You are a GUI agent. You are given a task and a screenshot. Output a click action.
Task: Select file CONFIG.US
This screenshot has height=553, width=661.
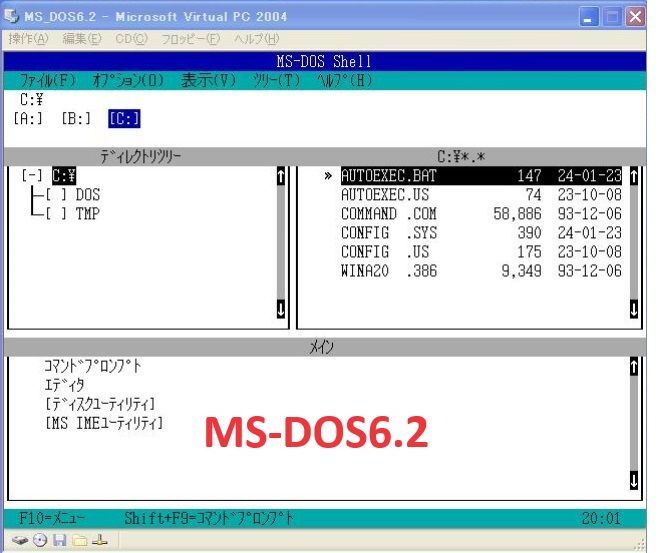(x=481, y=252)
